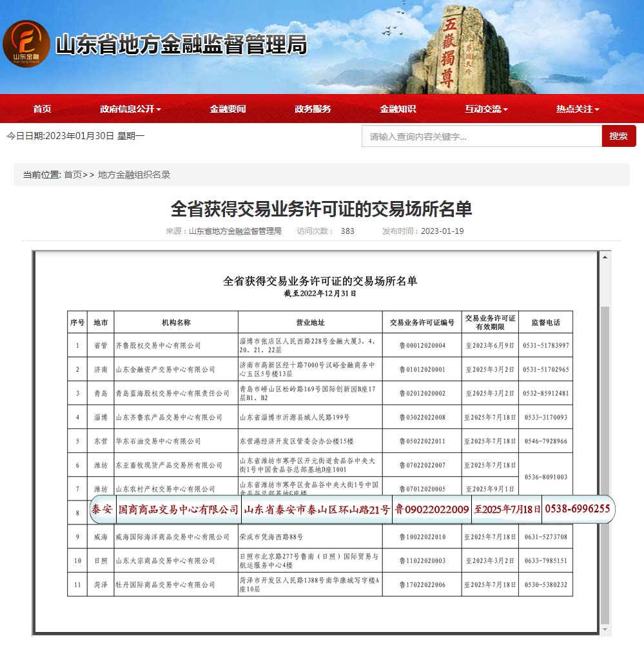Click the scroll down arrow of the document viewer

pyautogui.click(x=605, y=629)
